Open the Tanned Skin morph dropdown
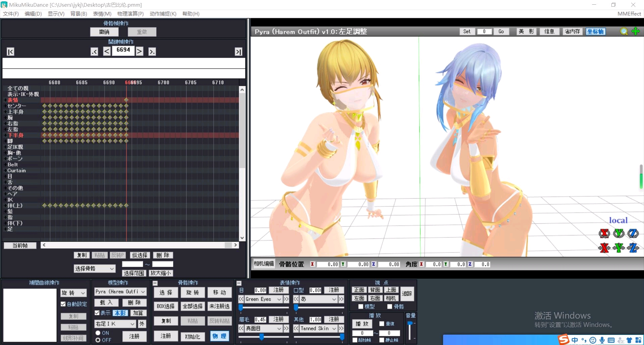The width and height of the screenshot is (644, 345). (x=318, y=329)
